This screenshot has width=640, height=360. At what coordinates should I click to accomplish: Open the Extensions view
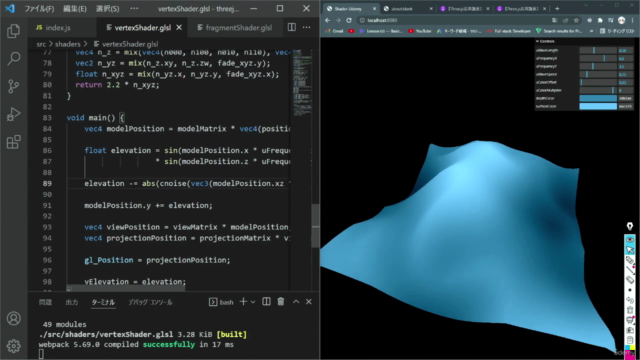(13, 142)
